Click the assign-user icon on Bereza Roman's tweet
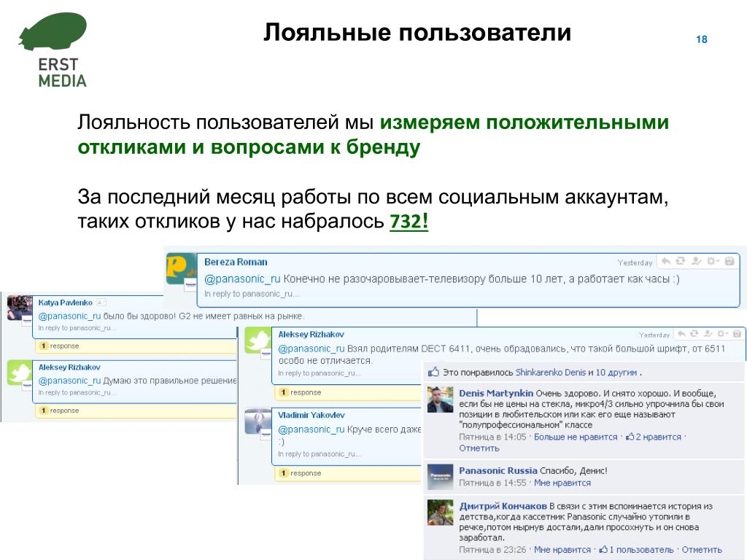 pos(697,261)
